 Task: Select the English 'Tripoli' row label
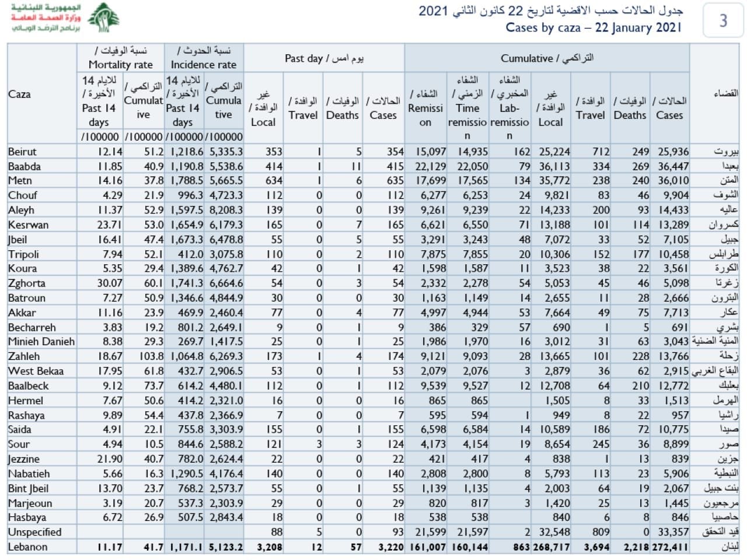pyautogui.click(x=23, y=254)
